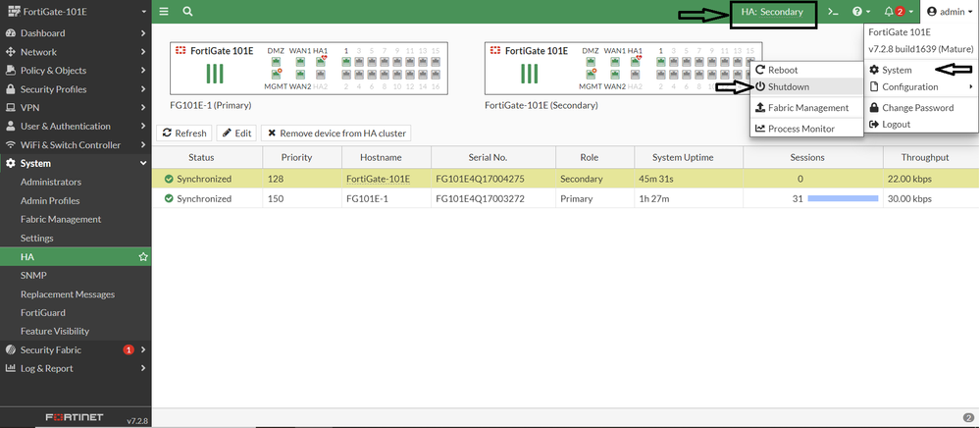Open the FortiGate-101E device dropdown

pyautogui.click(x=75, y=11)
